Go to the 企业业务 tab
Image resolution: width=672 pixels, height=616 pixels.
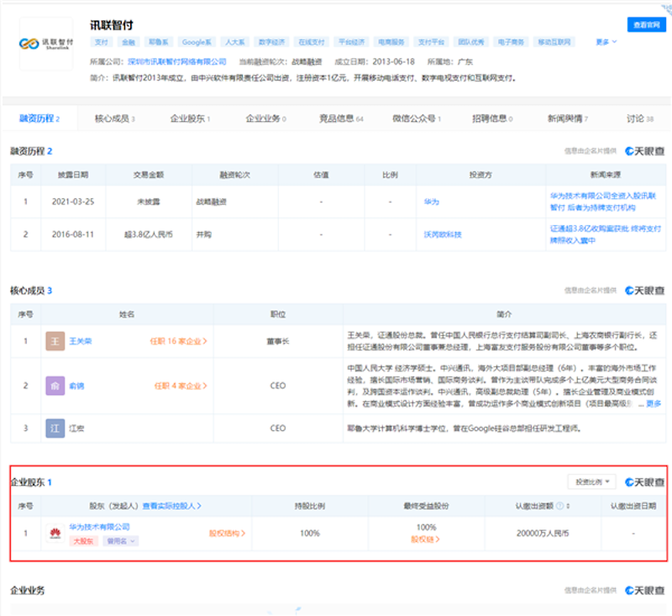[x=265, y=118]
